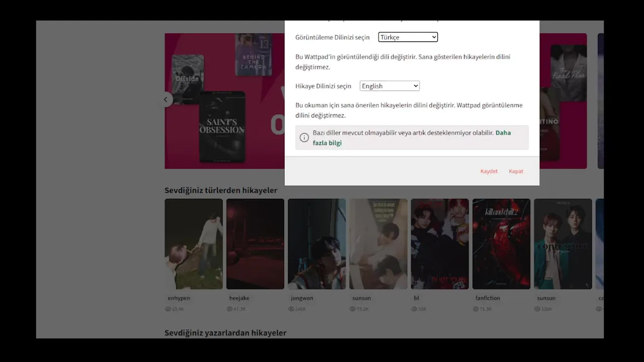The width and height of the screenshot is (644, 362).
Task: Click the eye icon beside 79.2K reads
Action: 353,309
